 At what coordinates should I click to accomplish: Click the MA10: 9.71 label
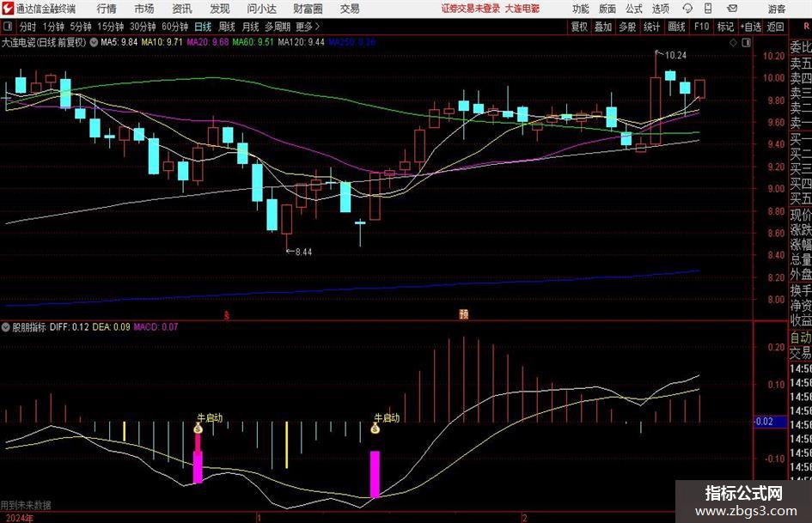coord(162,42)
